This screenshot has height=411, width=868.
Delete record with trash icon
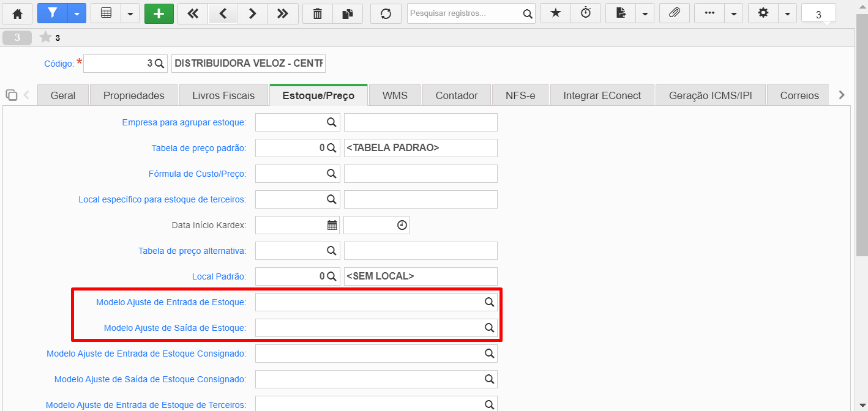pos(318,13)
